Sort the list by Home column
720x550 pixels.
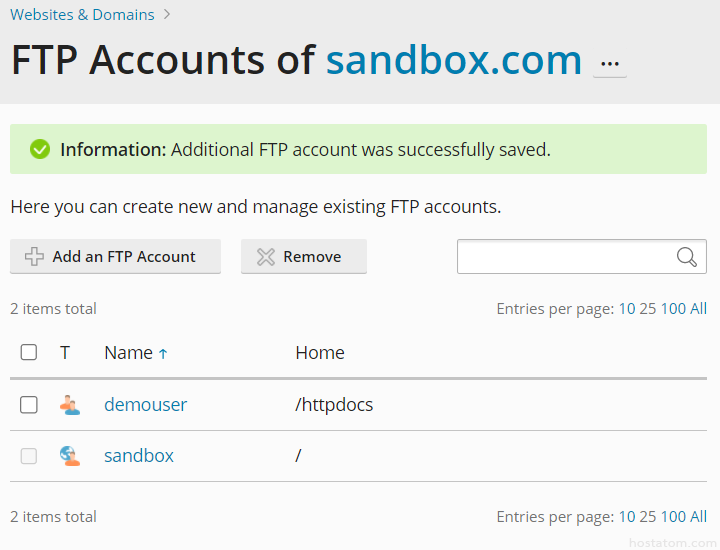coord(320,353)
